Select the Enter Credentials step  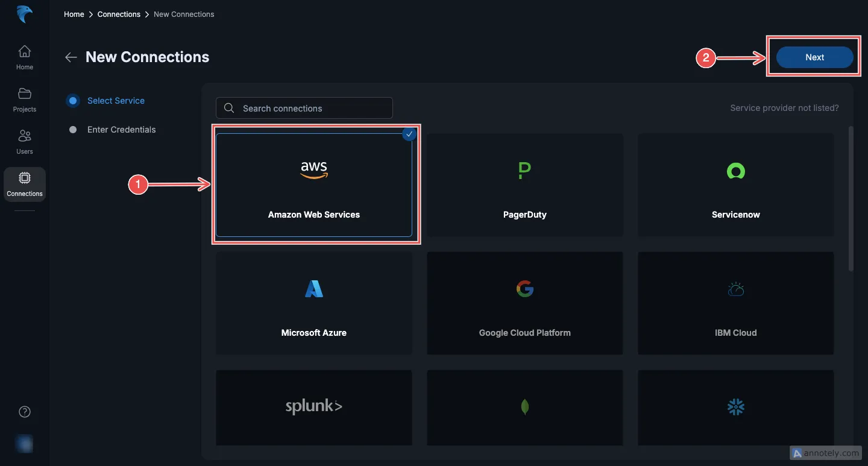(x=113, y=130)
